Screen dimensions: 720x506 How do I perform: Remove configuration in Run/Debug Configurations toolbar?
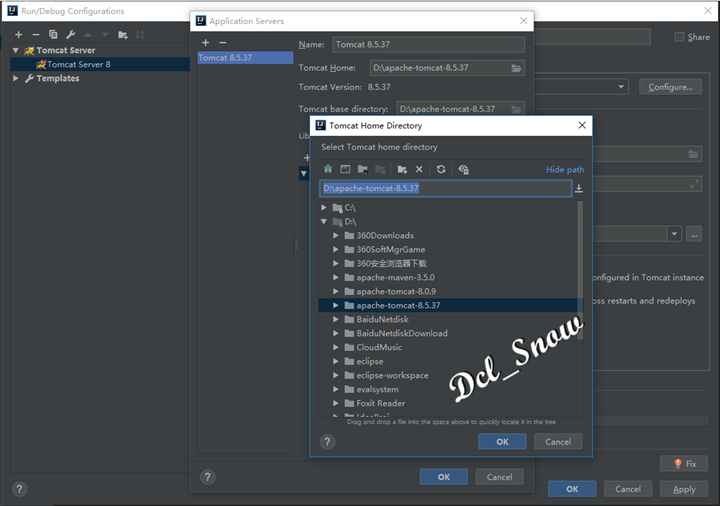coord(36,34)
